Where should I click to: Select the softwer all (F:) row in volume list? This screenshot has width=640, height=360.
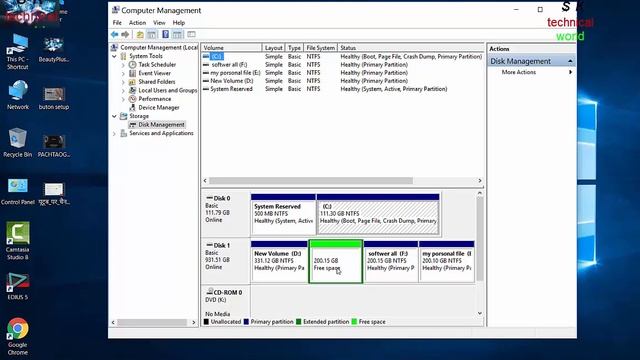(x=343, y=64)
